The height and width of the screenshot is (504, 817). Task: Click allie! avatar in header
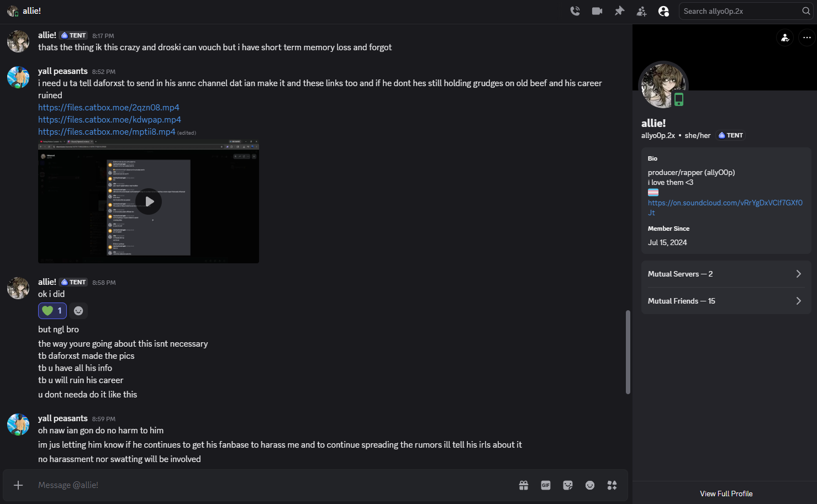click(13, 11)
